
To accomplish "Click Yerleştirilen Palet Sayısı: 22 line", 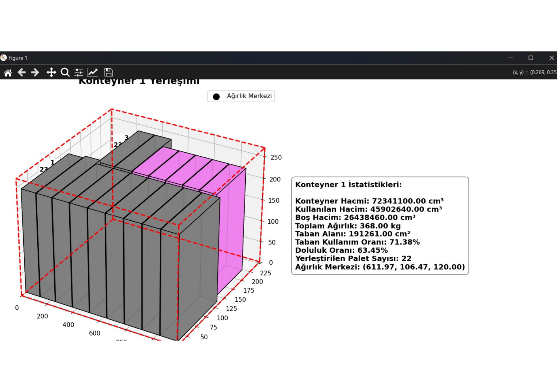I will (x=353, y=258).
